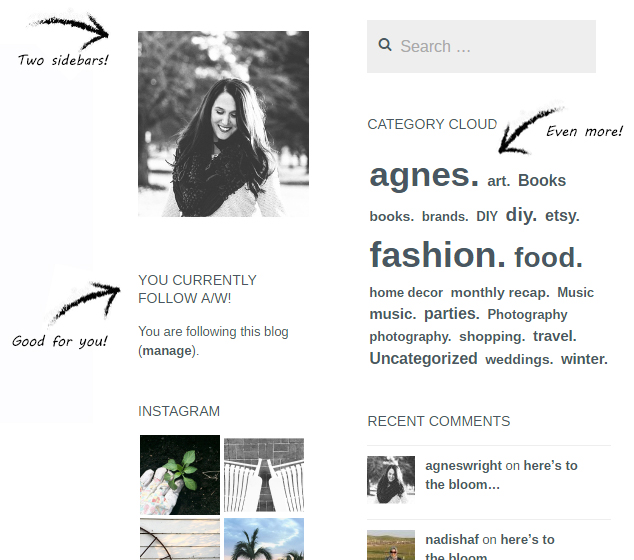Image resolution: width=634 pixels, height=560 pixels.
Task: Select the 'monthly recap.' category tag
Action: click(x=500, y=292)
